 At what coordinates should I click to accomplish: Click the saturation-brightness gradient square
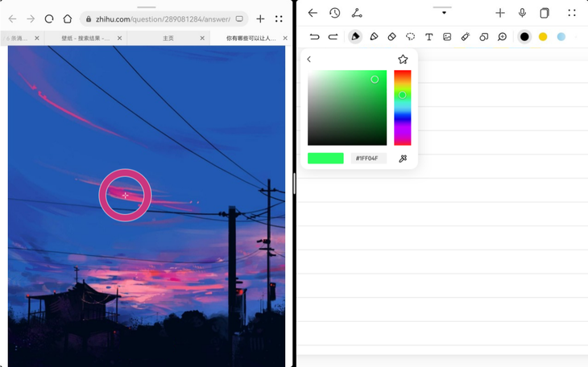(347, 108)
